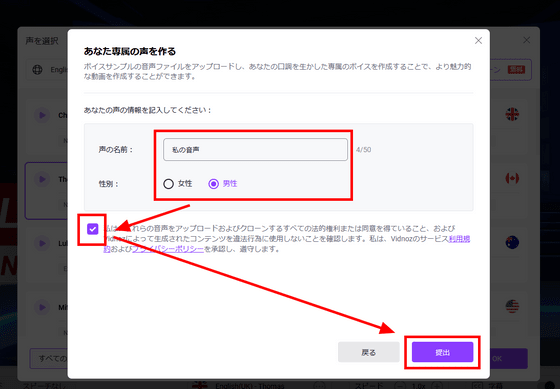Click the US flag icon in the background list

(512, 306)
